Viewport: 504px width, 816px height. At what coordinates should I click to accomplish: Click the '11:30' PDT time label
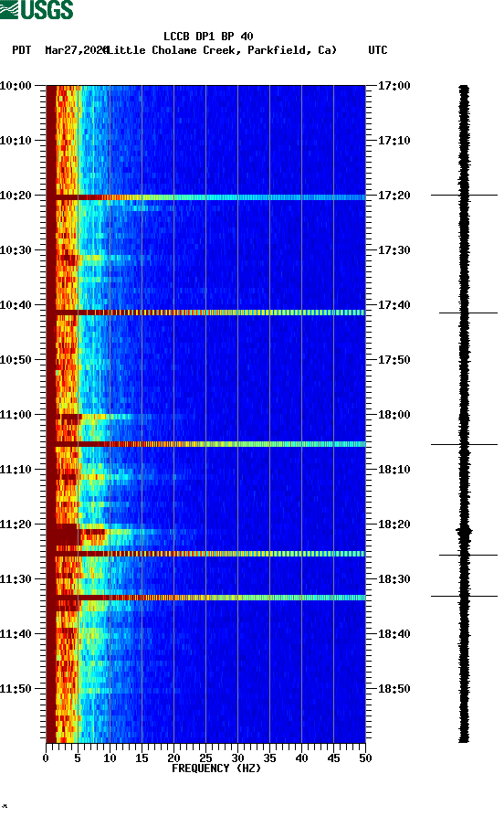[16, 579]
